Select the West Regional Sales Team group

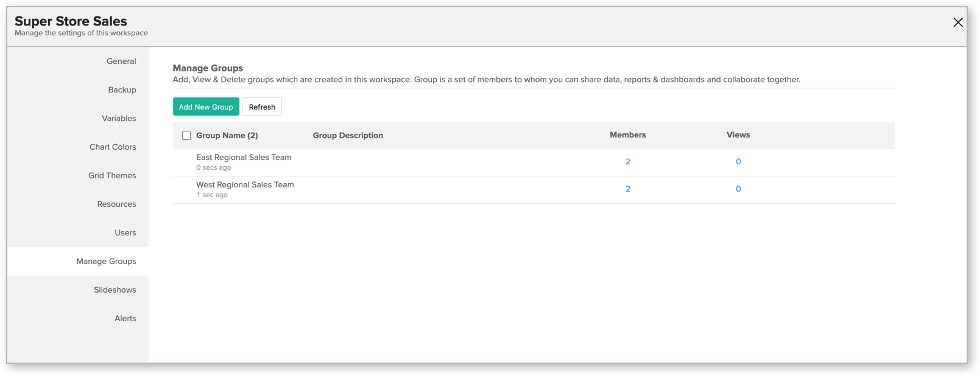point(245,185)
